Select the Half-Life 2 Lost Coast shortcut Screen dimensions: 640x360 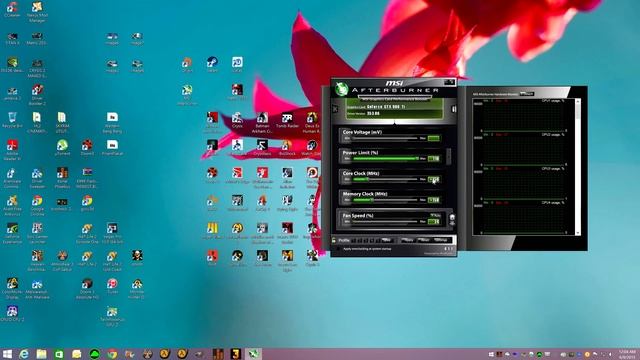point(112,260)
